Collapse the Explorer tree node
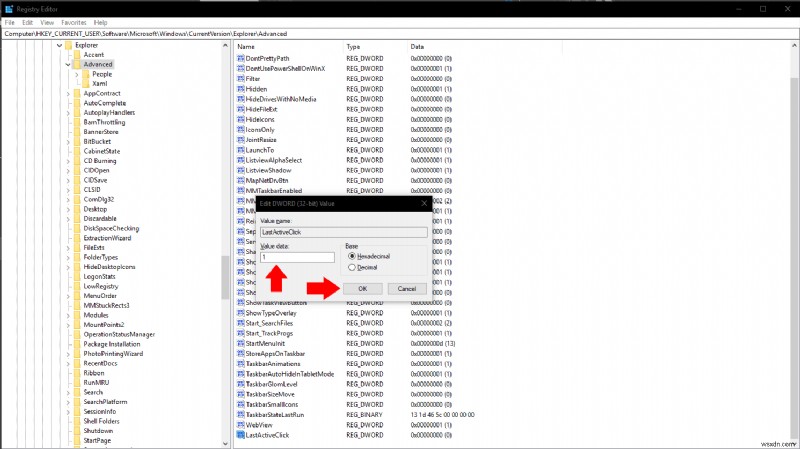Screen dimensions: 800x449 pos(60,45)
